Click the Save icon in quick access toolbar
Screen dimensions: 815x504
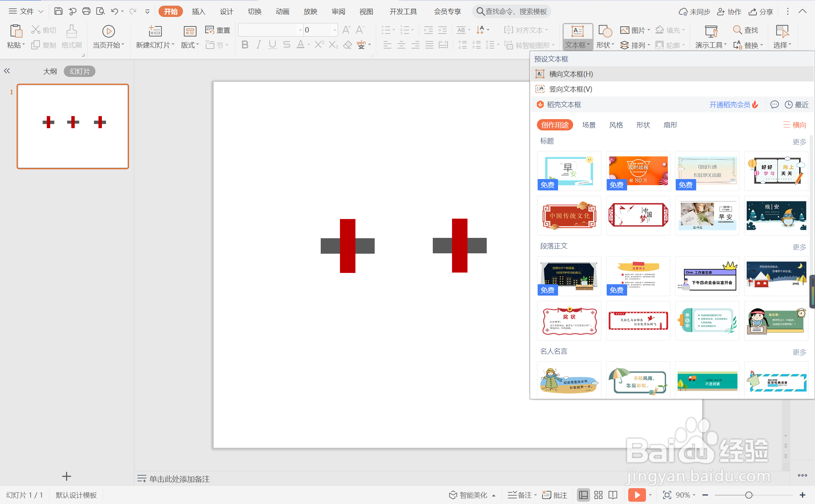[x=58, y=11]
